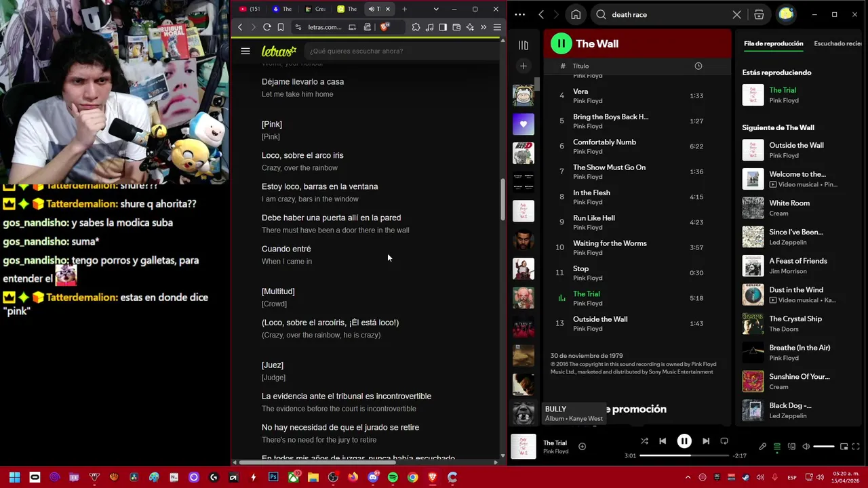The image size is (868, 488).
Task: Toggle the browser sidebar panel
Action: (x=443, y=27)
